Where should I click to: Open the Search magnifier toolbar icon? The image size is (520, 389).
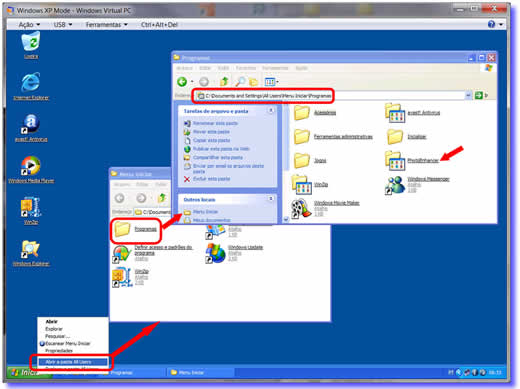click(x=240, y=82)
